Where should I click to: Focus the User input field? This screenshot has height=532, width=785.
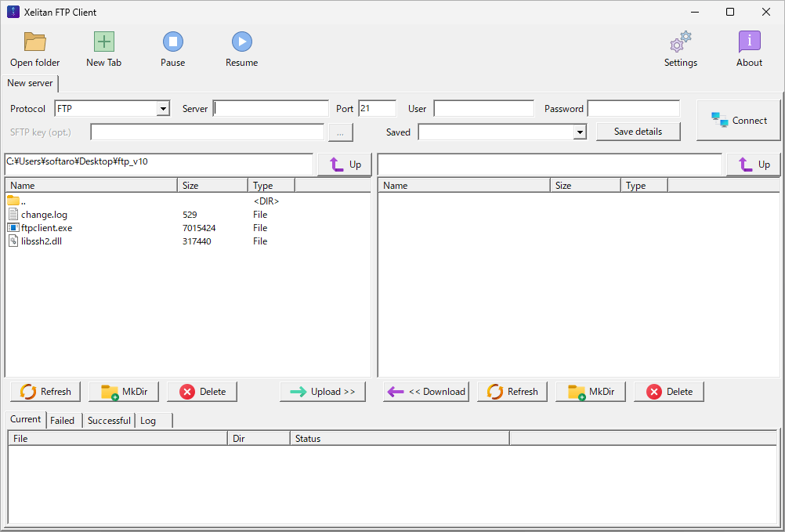(x=483, y=109)
